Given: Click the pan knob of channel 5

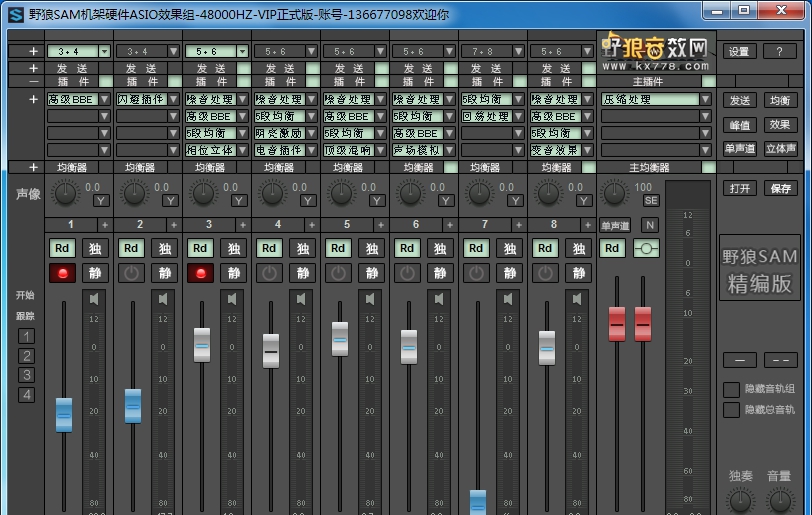Looking at the screenshot, I should (x=341, y=193).
